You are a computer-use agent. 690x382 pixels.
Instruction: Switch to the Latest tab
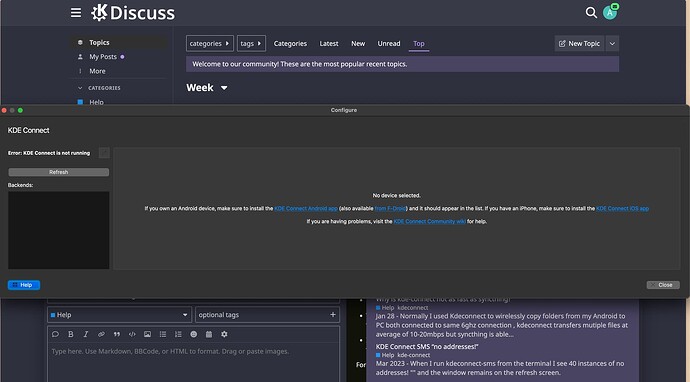329,44
